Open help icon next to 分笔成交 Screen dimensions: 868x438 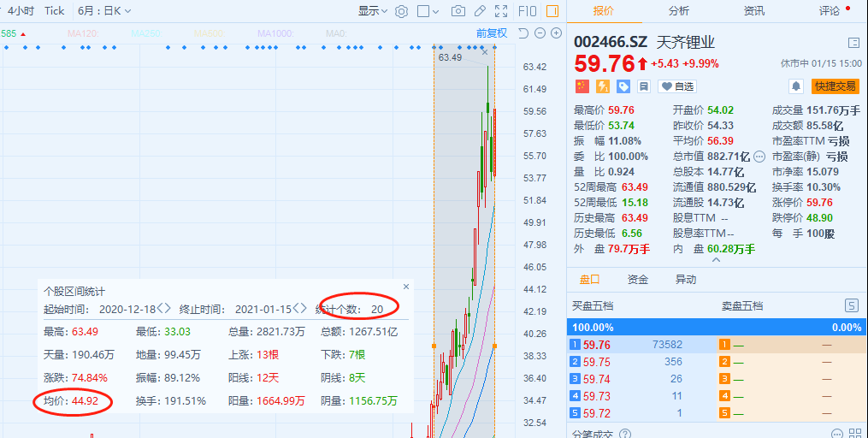point(625,434)
